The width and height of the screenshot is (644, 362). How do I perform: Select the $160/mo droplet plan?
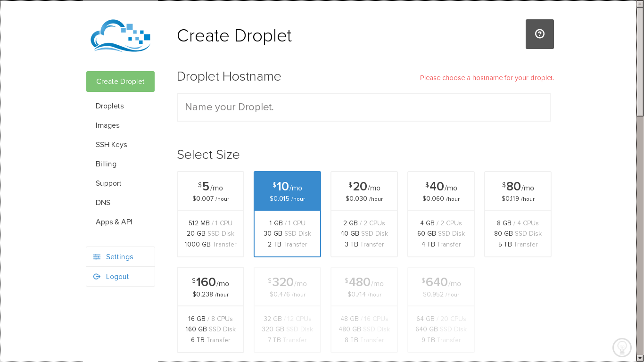[x=210, y=310]
